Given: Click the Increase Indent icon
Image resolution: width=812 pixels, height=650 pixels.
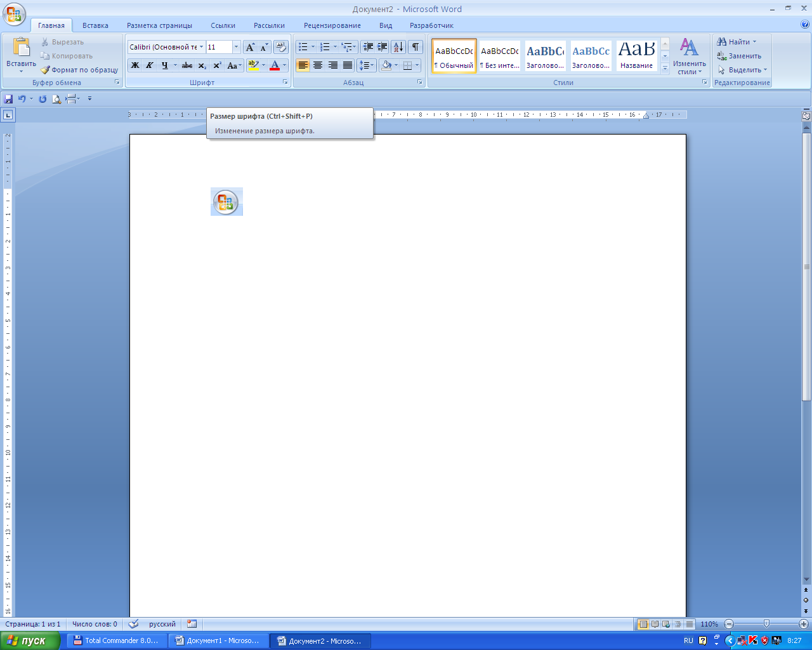Looking at the screenshot, I should (382, 47).
